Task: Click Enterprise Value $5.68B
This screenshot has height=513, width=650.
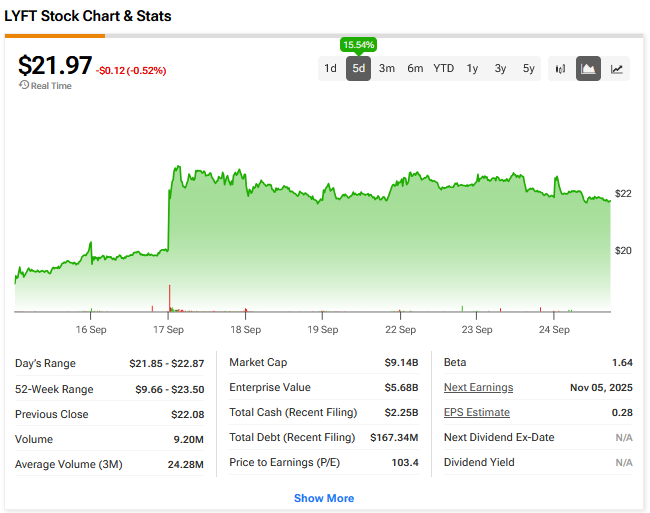Action: pos(401,387)
